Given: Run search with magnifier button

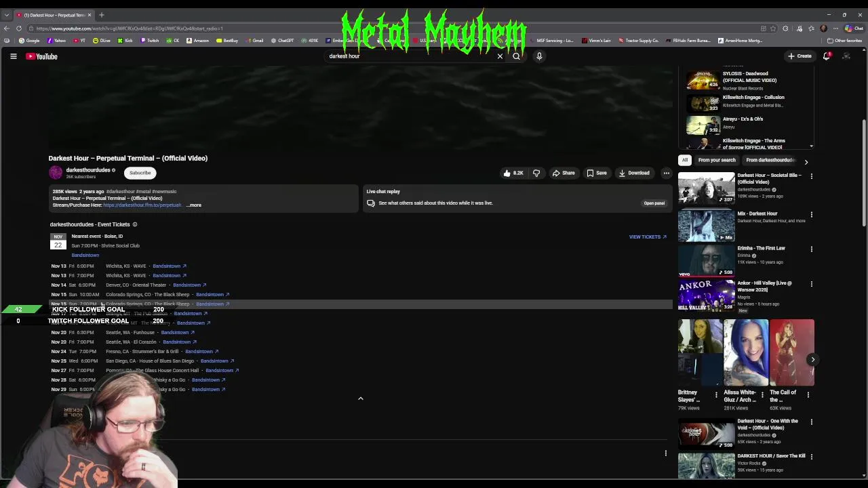Looking at the screenshot, I should (516, 56).
